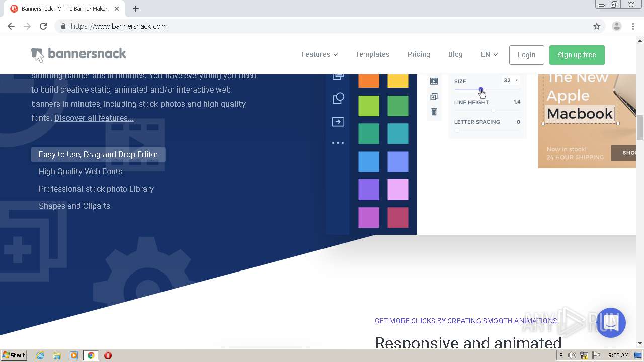
Task: Launch Internet Explorer from taskbar
Action: 40,355
